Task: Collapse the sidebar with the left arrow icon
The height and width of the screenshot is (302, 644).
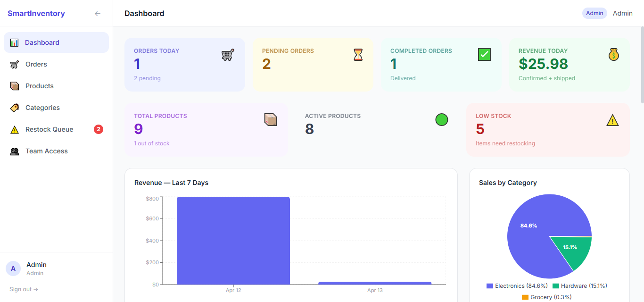Action: click(x=98, y=14)
